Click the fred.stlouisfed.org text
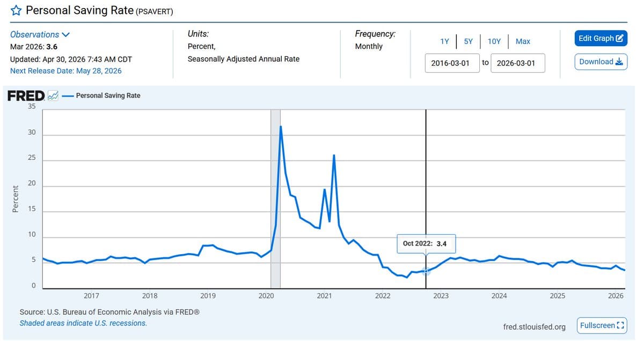This screenshot has width=644, height=341. 534,327
